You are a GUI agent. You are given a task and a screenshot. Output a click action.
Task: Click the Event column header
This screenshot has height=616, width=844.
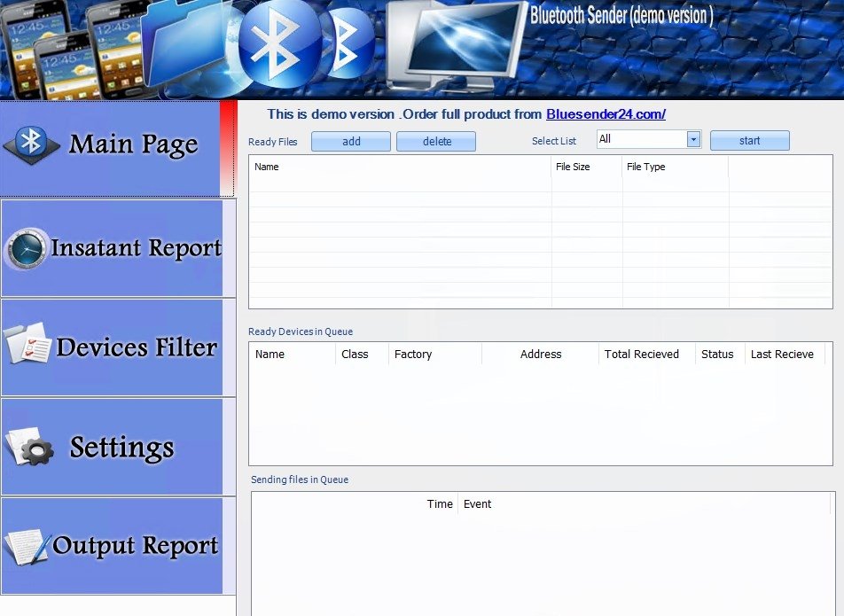[x=645, y=504]
